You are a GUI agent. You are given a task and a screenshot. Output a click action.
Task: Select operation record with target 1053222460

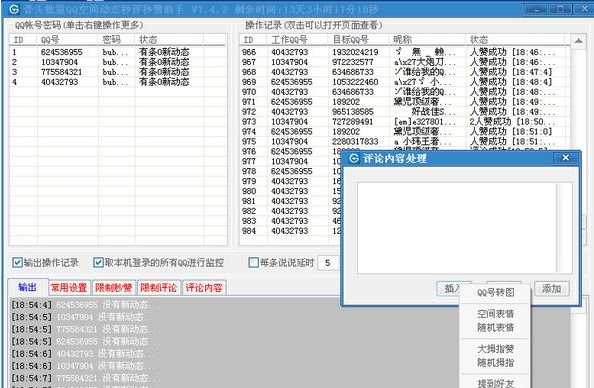tap(404, 82)
